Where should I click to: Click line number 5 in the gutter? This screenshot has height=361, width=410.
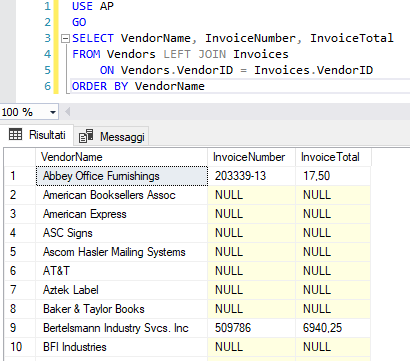pos(47,70)
